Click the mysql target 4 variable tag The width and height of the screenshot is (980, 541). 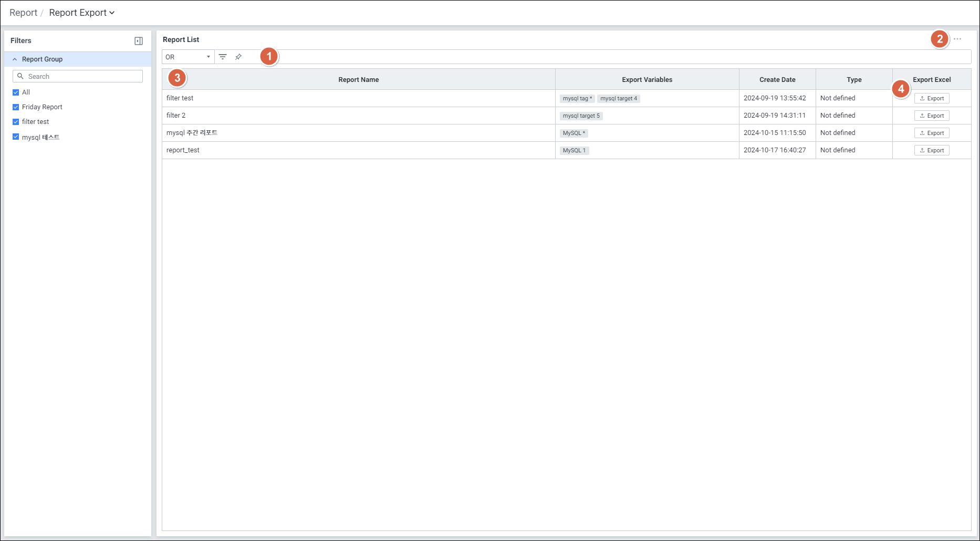click(x=618, y=98)
